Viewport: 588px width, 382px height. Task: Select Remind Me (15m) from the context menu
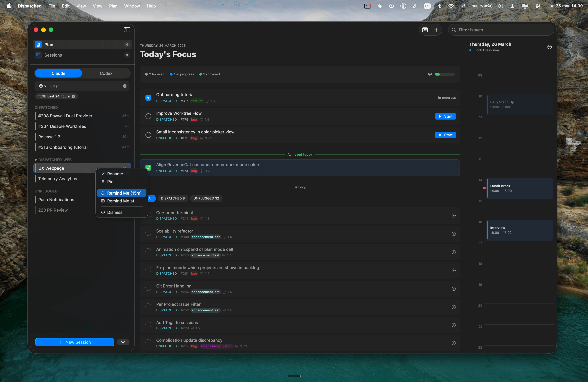[122, 193]
